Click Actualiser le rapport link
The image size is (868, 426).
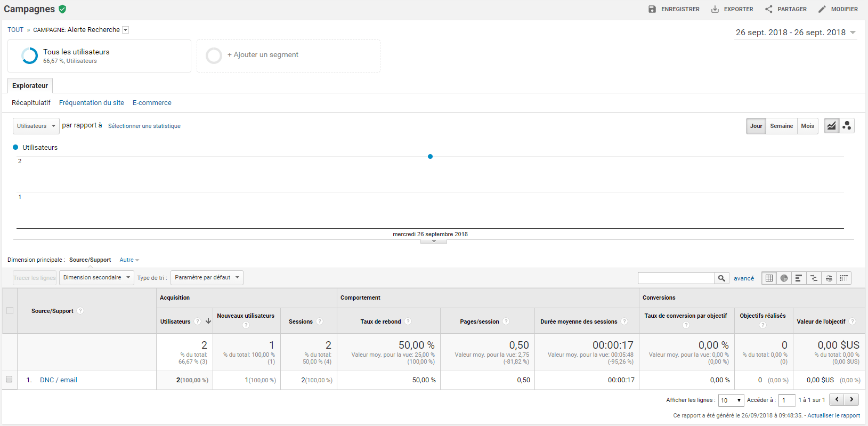click(833, 416)
